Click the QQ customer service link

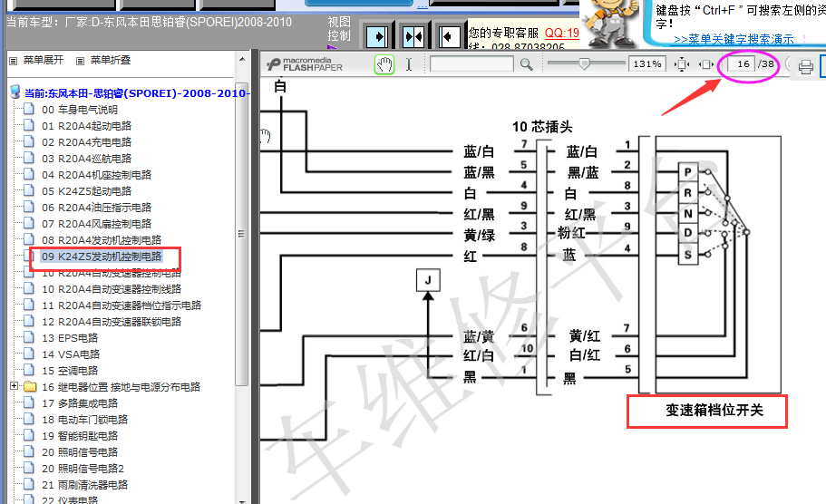pos(562,34)
